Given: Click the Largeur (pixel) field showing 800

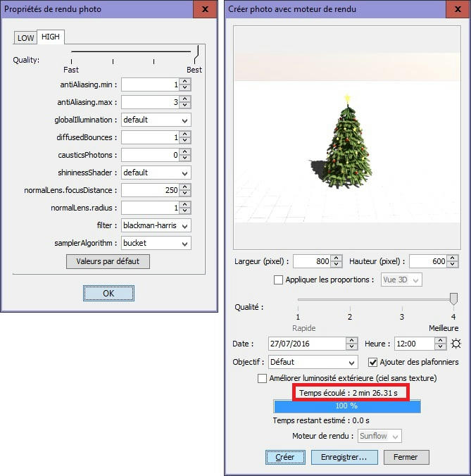Looking at the screenshot, I should pos(312,261).
